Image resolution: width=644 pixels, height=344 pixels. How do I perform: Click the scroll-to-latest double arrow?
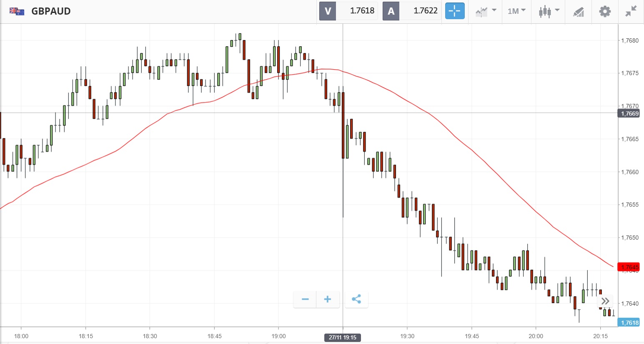pos(605,301)
